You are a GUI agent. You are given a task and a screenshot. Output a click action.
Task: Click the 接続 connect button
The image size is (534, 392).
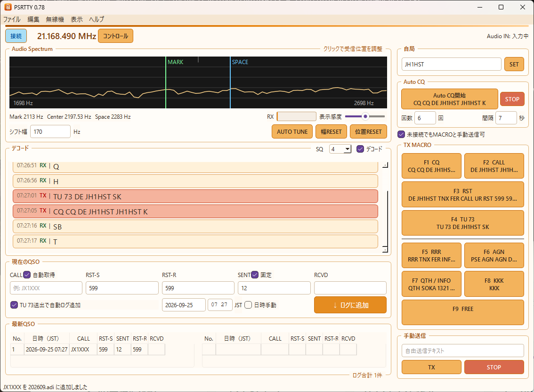coord(16,36)
